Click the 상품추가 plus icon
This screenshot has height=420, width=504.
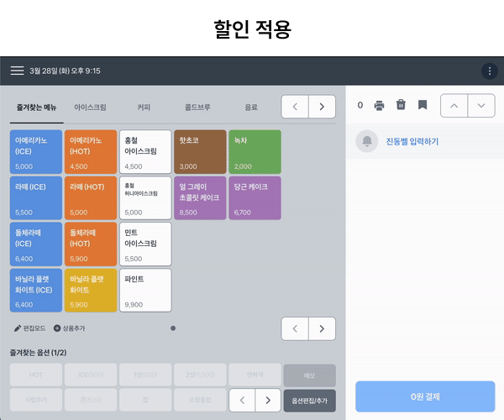click(57, 328)
